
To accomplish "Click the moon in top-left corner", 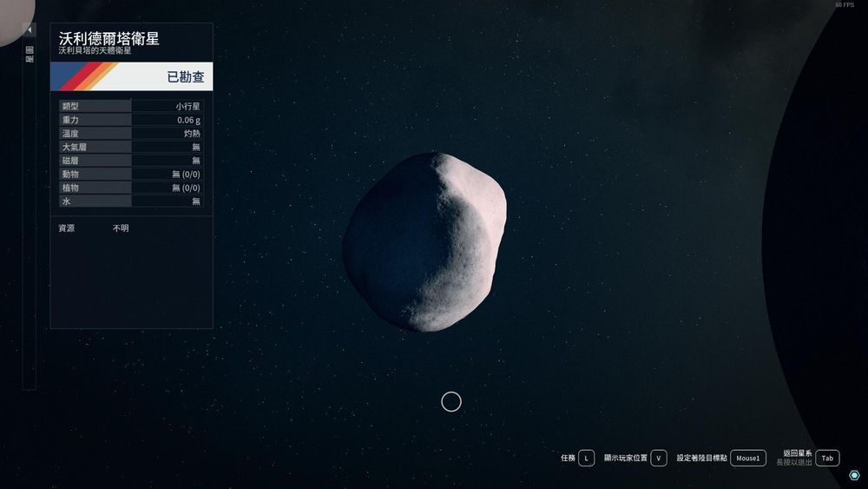I will pyautogui.click(x=13, y=17).
